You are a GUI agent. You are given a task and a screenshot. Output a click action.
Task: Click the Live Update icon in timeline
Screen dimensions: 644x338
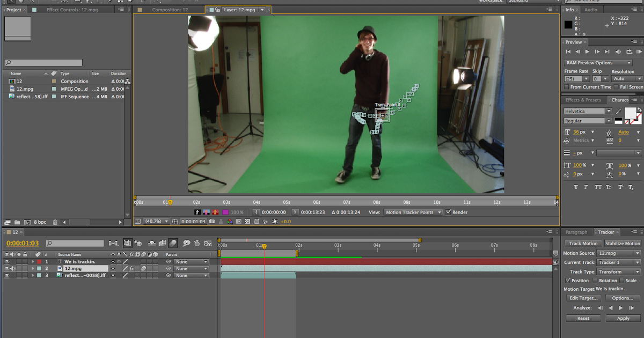coord(127,243)
